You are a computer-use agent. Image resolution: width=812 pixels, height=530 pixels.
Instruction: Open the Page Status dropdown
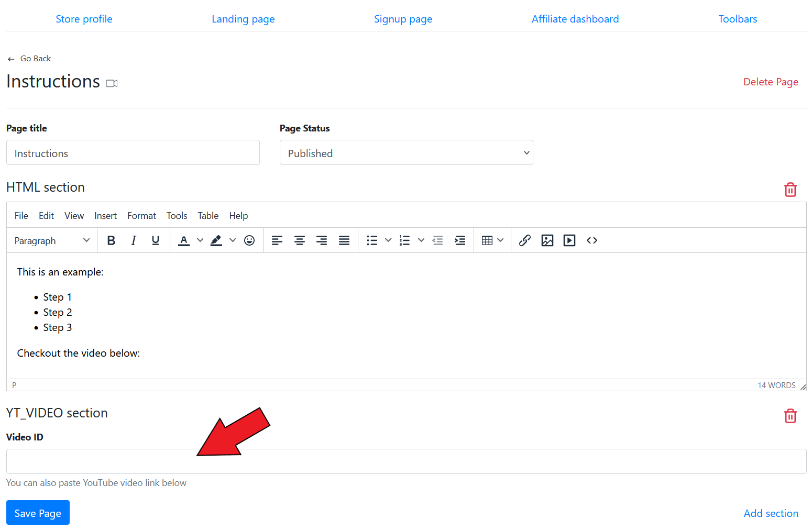coord(406,153)
